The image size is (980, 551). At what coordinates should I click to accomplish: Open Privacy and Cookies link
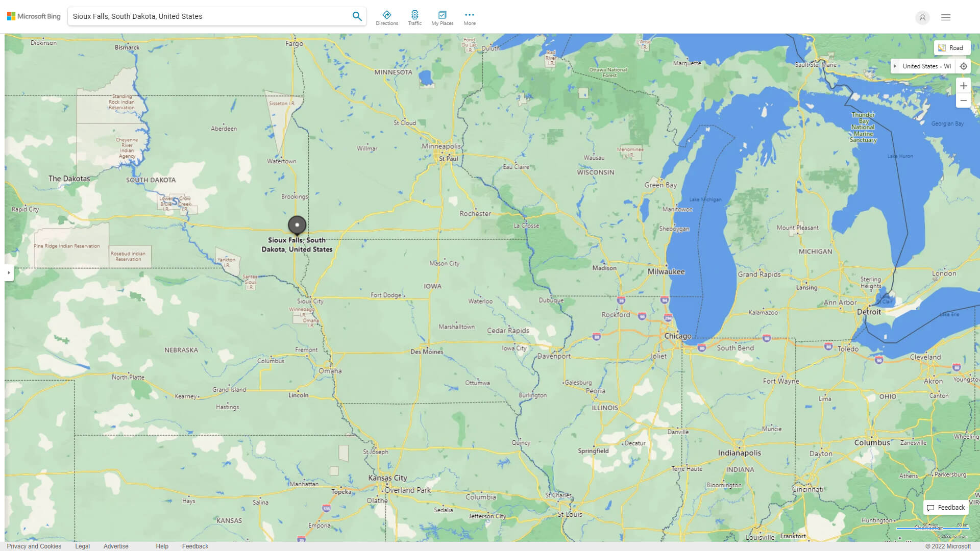click(x=34, y=546)
